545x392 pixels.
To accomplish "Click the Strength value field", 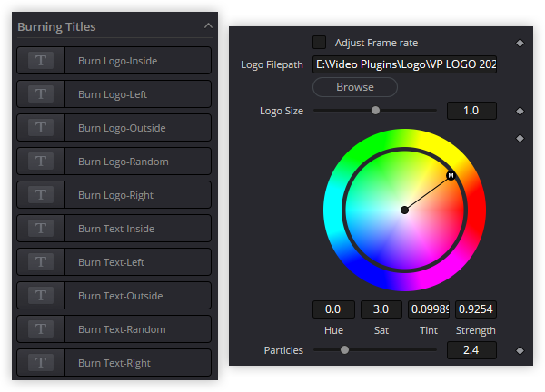I will coord(476,309).
